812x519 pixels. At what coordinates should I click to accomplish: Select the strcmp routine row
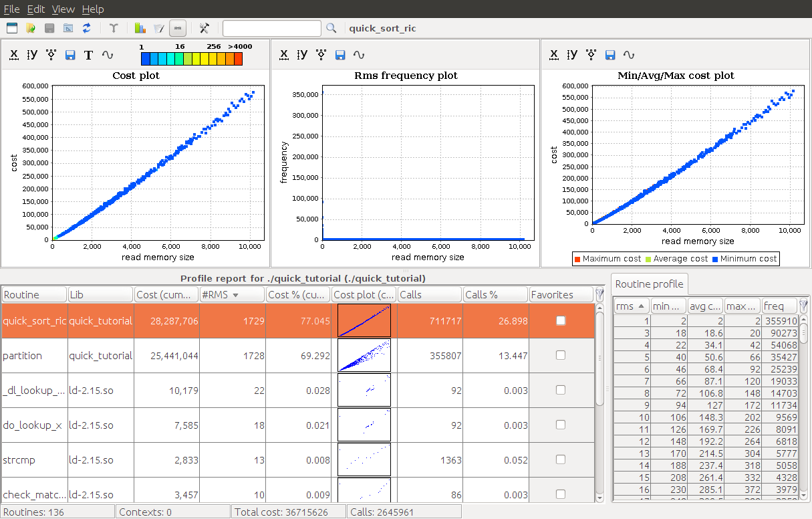[297, 459]
